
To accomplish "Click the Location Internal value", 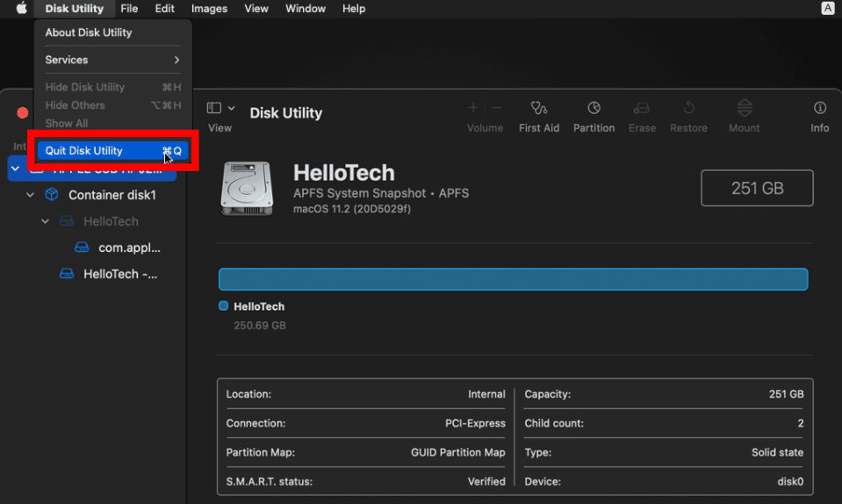I will click(x=486, y=394).
